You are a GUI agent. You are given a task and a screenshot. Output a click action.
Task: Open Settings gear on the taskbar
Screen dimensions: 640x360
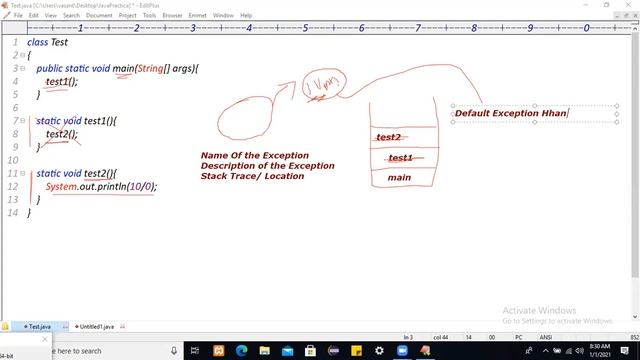pos(379,351)
